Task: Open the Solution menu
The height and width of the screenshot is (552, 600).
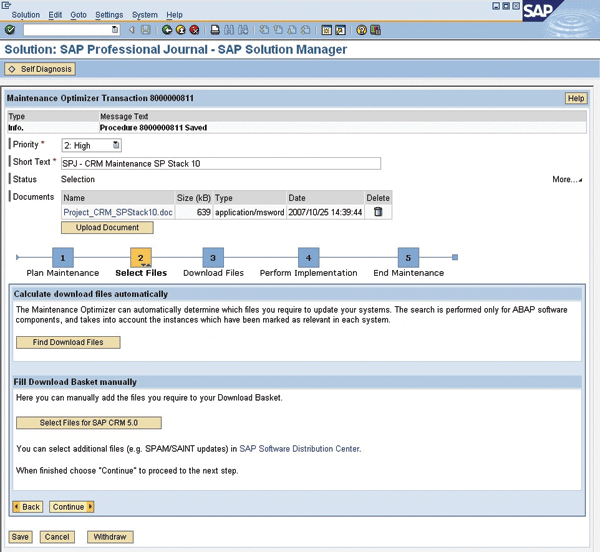Action: 26,15
